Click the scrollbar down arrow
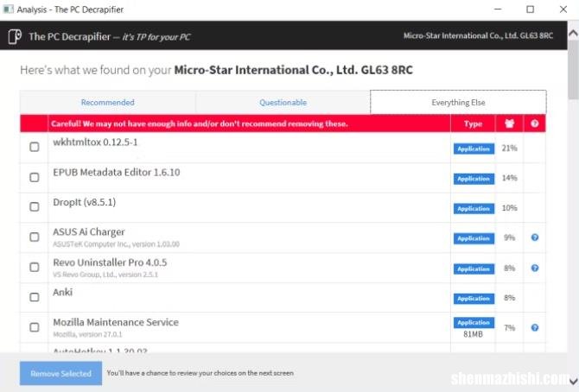The width and height of the screenshot is (579, 392). click(x=573, y=381)
